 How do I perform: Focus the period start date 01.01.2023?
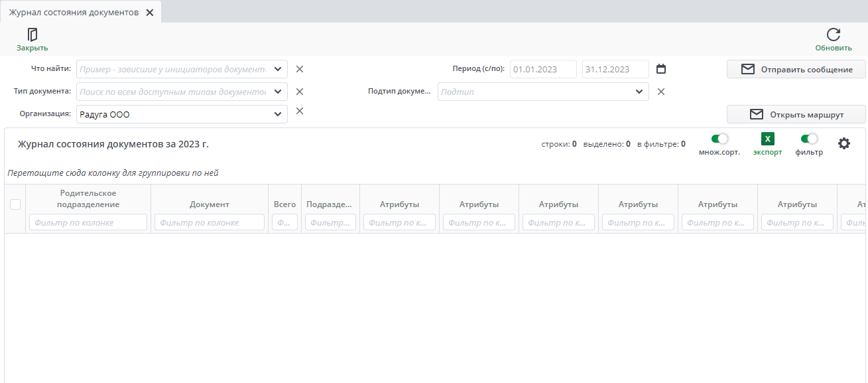click(x=544, y=69)
